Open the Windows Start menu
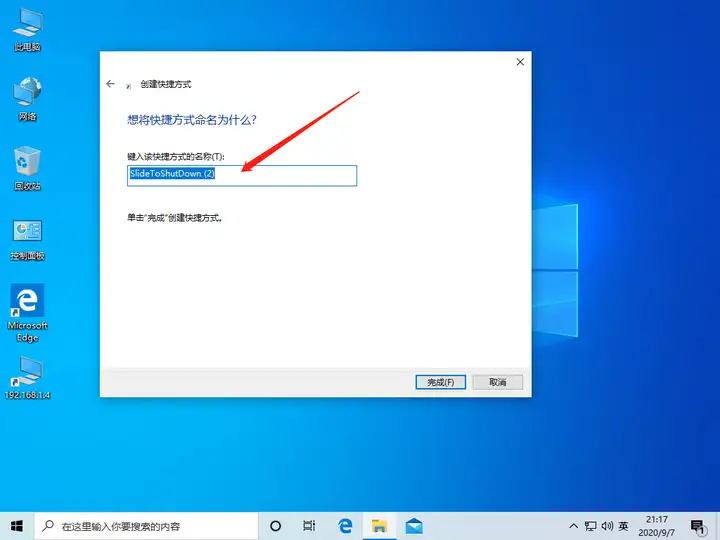The height and width of the screenshot is (540, 720). point(17,526)
